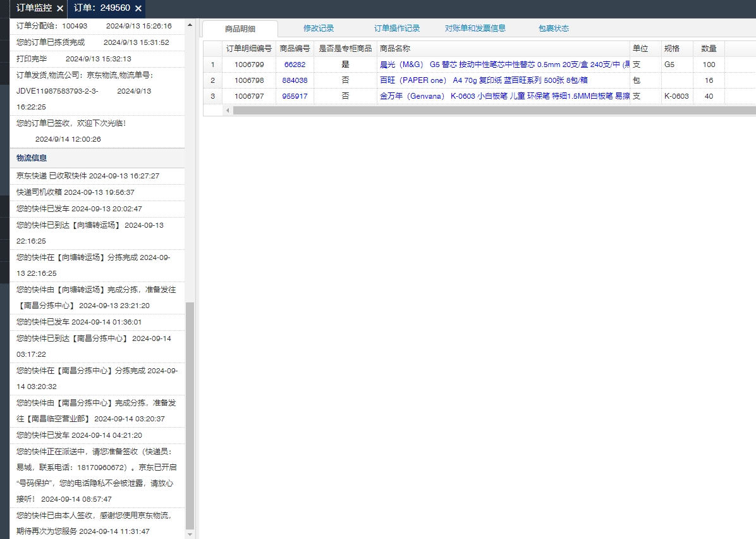
Task: Click the 订单分配给: 100493 log entry
Action: (97, 26)
